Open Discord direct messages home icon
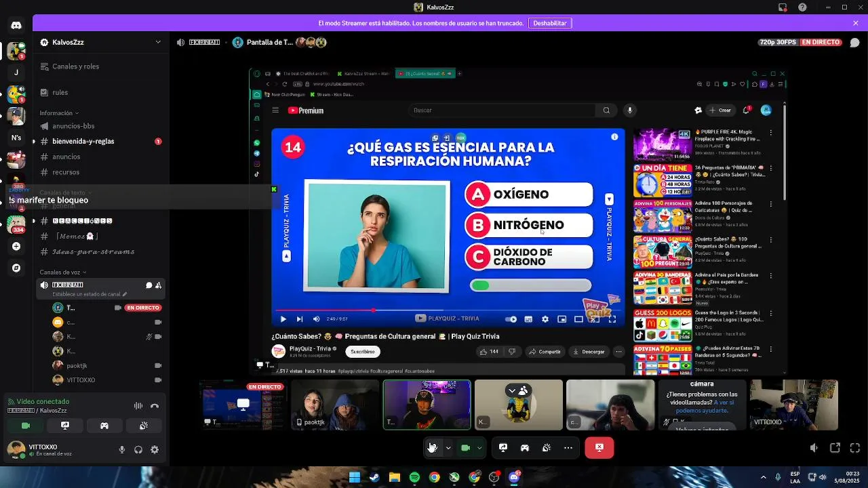Screen dimensions: 868x488 (x=16, y=25)
